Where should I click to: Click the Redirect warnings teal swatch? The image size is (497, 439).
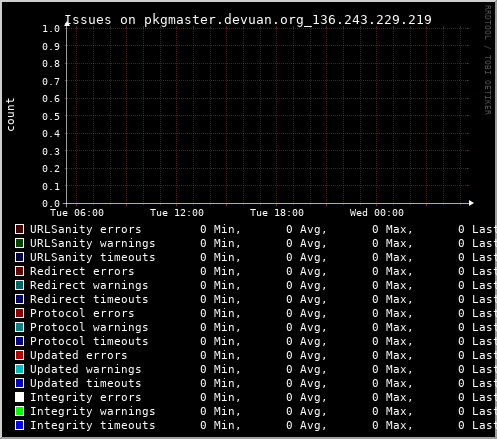coord(19,285)
